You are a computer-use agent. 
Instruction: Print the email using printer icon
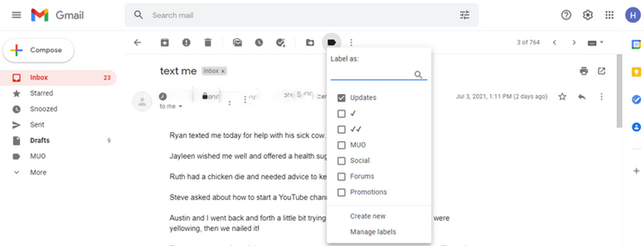tap(584, 71)
